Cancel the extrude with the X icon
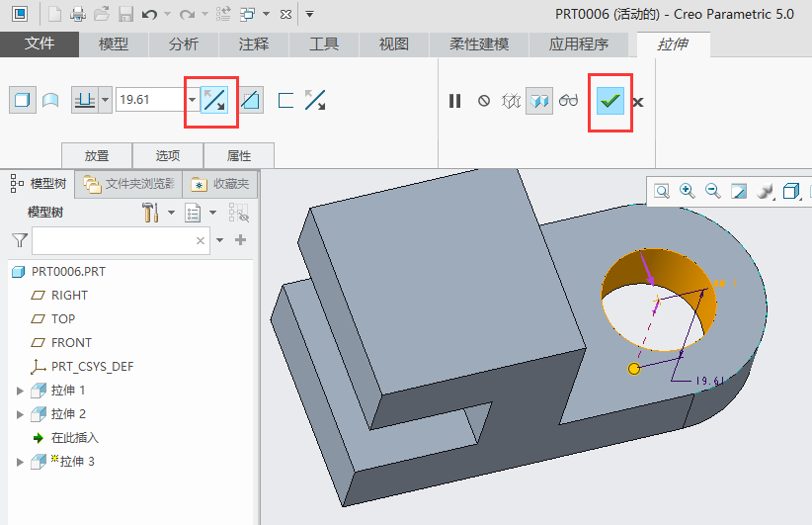This screenshot has width=812, height=525. 638,101
